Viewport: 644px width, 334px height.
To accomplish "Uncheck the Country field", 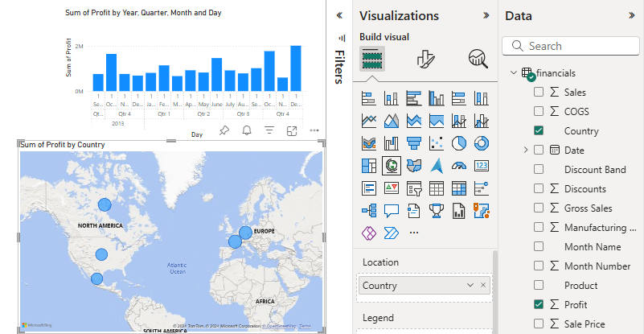I will 539,130.
